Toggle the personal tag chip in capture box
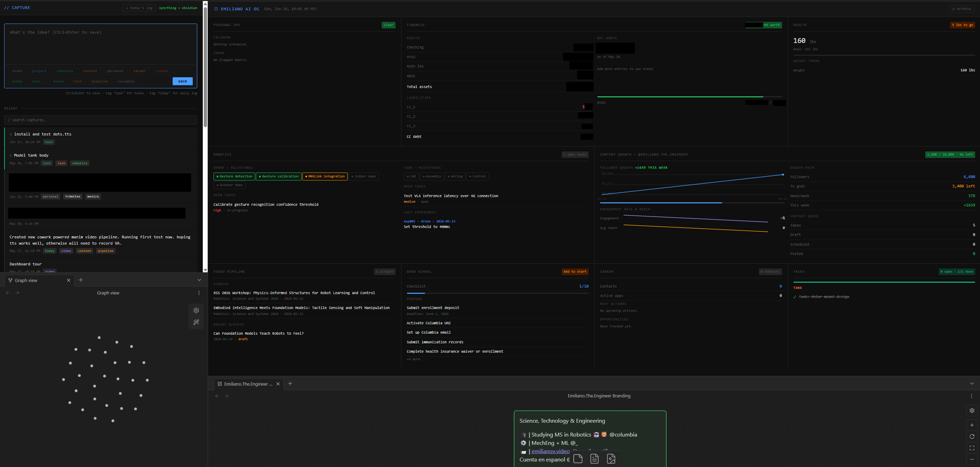The height and width of the screenshot is (467, 980). click(115, 71)
